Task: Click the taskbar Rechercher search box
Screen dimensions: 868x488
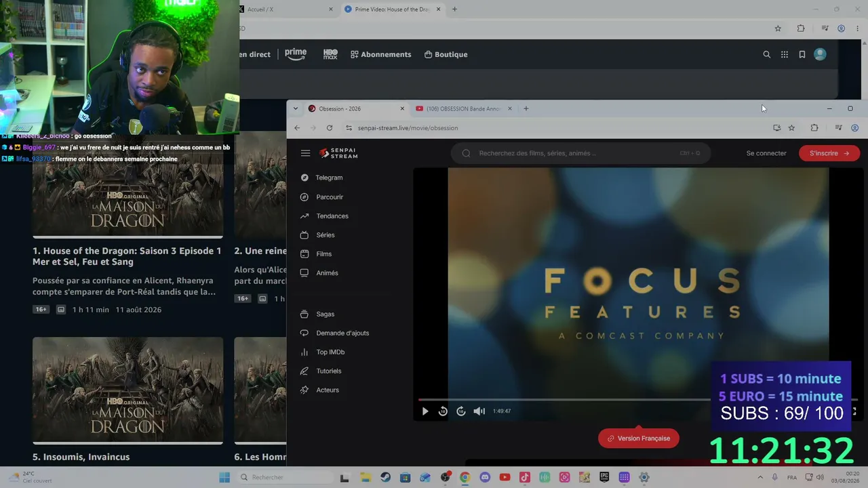Action: coord(284,477)
